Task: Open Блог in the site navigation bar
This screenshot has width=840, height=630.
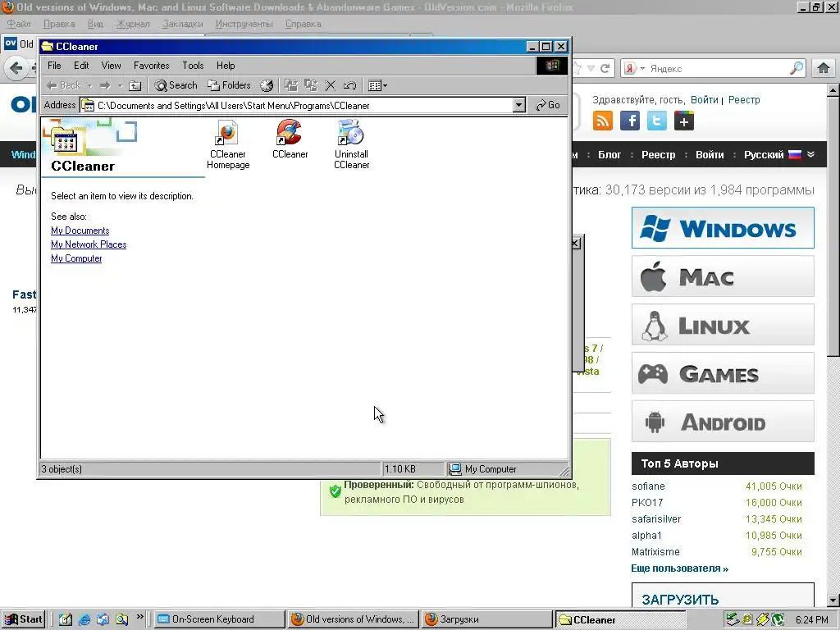Action: 609,155
